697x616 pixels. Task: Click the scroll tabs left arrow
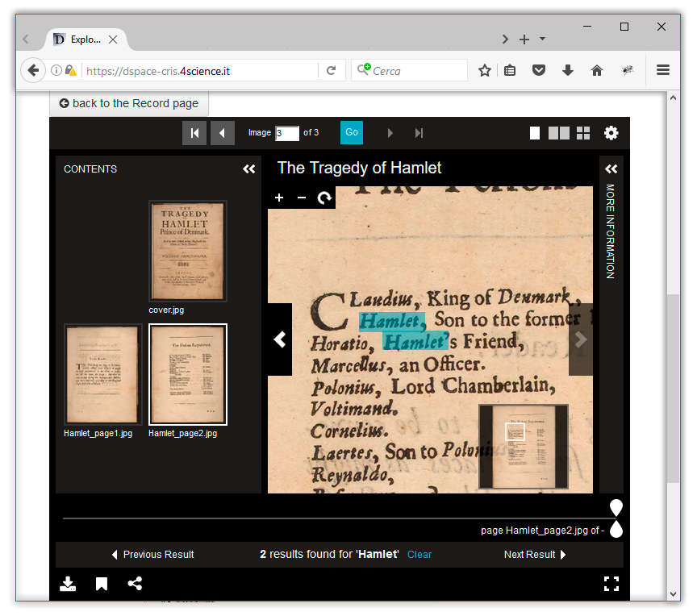pos(26,40)
